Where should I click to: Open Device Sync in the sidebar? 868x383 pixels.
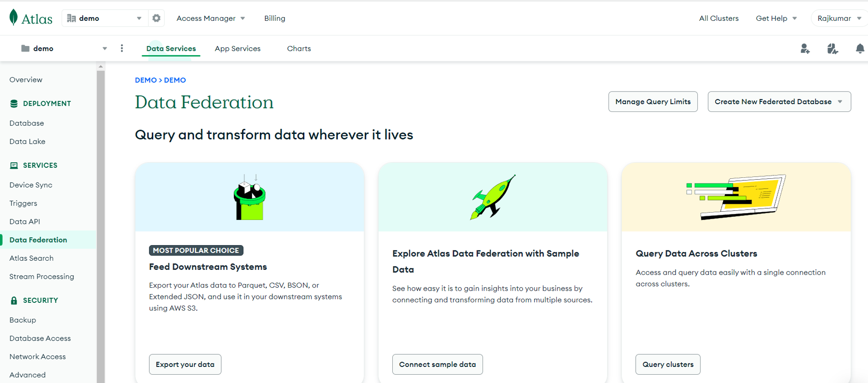31,185
